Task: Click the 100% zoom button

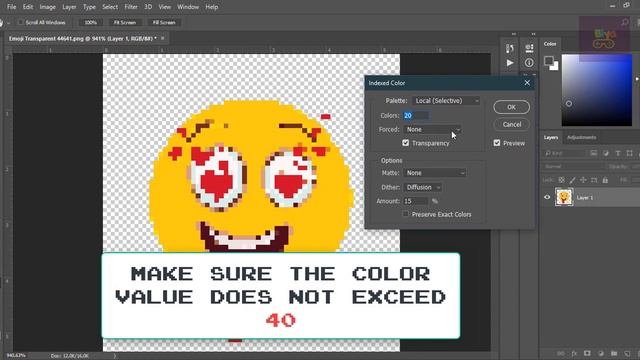Action: tap(91, 22)
